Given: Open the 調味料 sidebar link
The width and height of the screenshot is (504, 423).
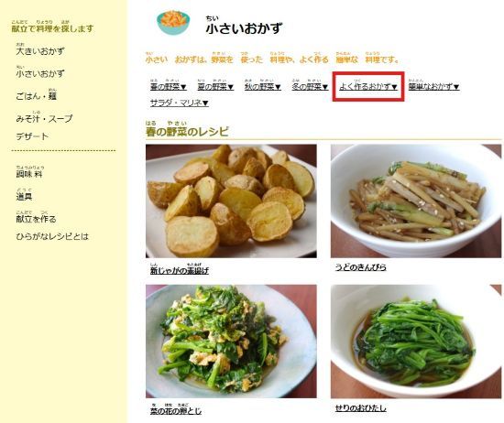Looking at the screenshot, I should 29,174.
